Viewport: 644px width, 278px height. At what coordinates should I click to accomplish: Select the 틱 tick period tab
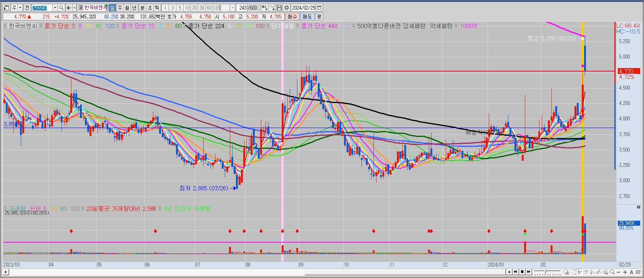[x=157, y=8]
